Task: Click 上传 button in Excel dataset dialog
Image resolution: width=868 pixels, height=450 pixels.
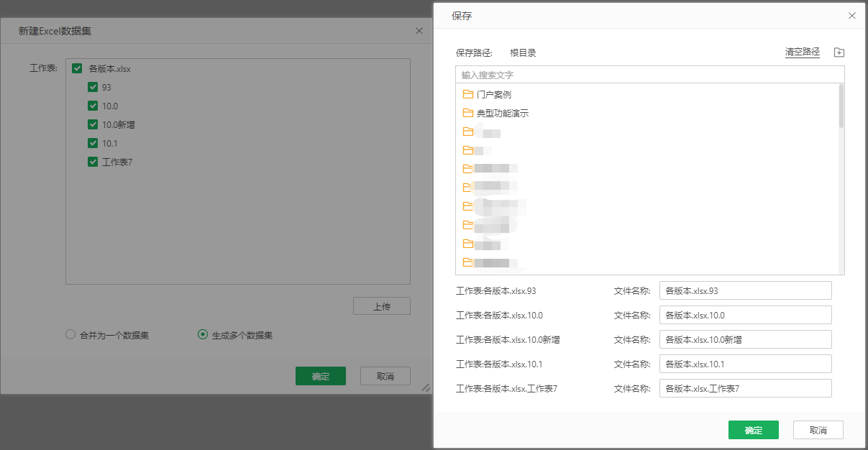Action: [382, 306]
